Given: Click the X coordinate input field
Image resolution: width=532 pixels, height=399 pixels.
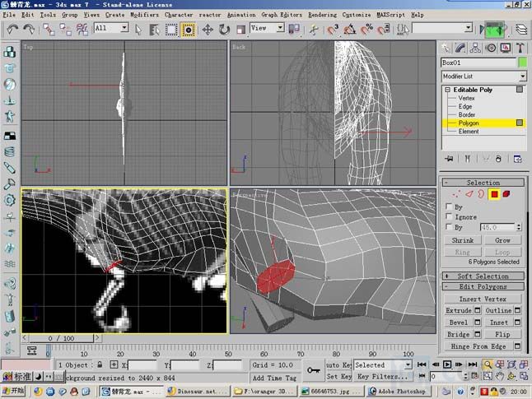Looking at the screenshot, I should coord(142,365).
